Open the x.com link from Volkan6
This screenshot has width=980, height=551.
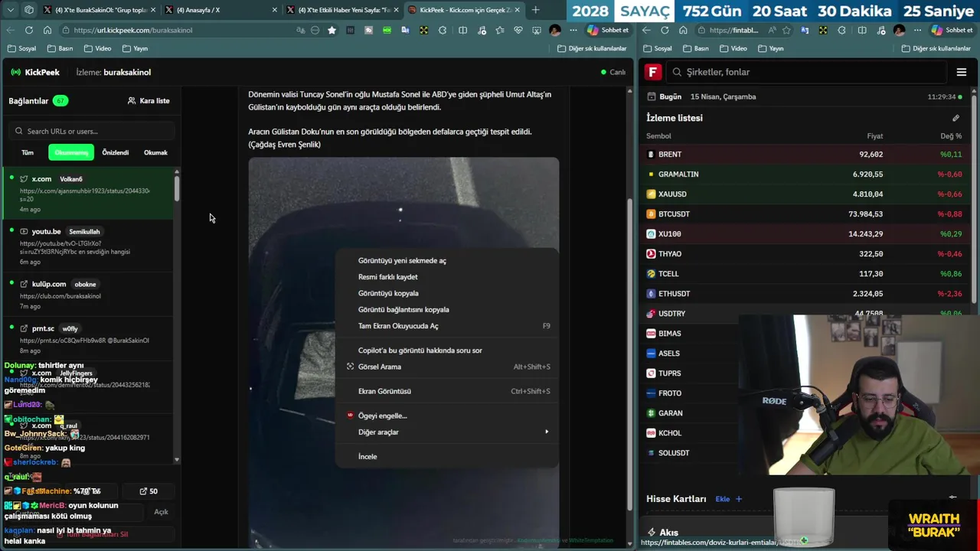click(x=87, y=194)
